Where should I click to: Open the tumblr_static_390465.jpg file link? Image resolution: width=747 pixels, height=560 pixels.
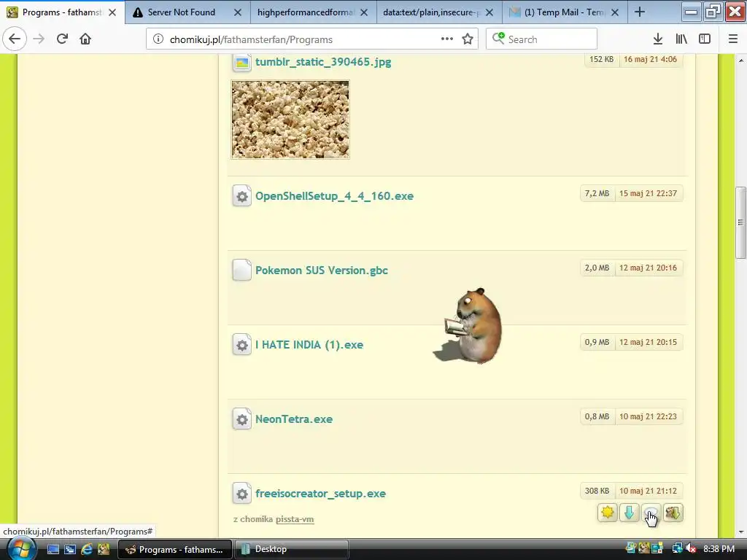click(323, 62)
